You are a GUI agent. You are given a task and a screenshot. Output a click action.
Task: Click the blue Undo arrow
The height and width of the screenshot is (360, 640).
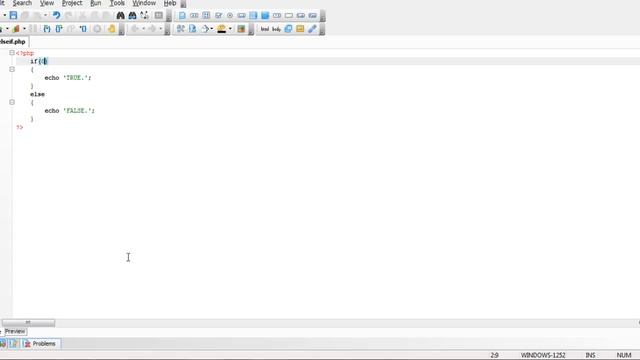[x=56, y=16]
